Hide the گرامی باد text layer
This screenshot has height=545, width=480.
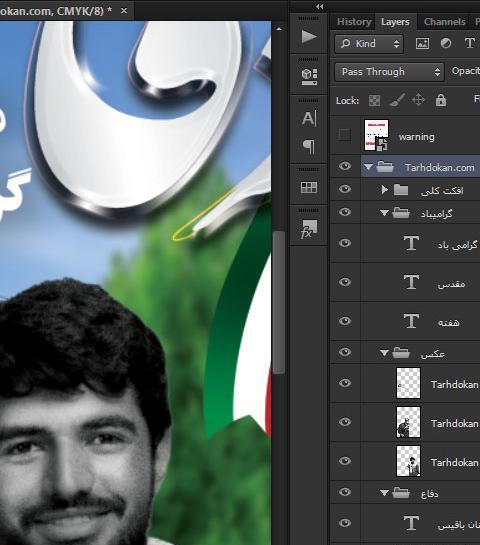pyautogui.click(x=345, y=243)
